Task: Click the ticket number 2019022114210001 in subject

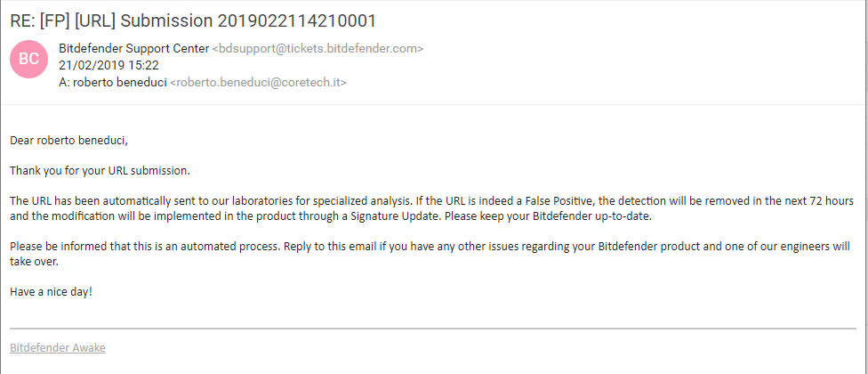Action: 297,20
